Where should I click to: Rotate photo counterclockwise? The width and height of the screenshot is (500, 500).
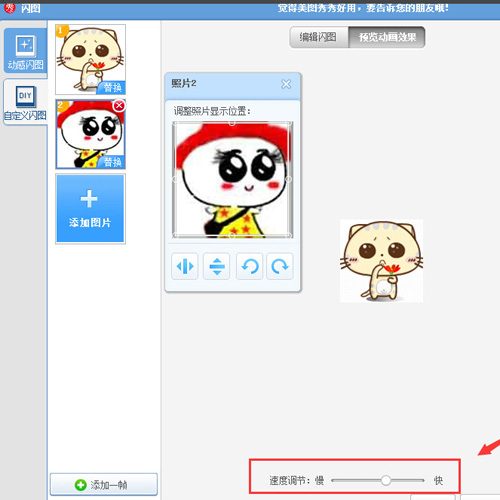click(x=249, y=266)
